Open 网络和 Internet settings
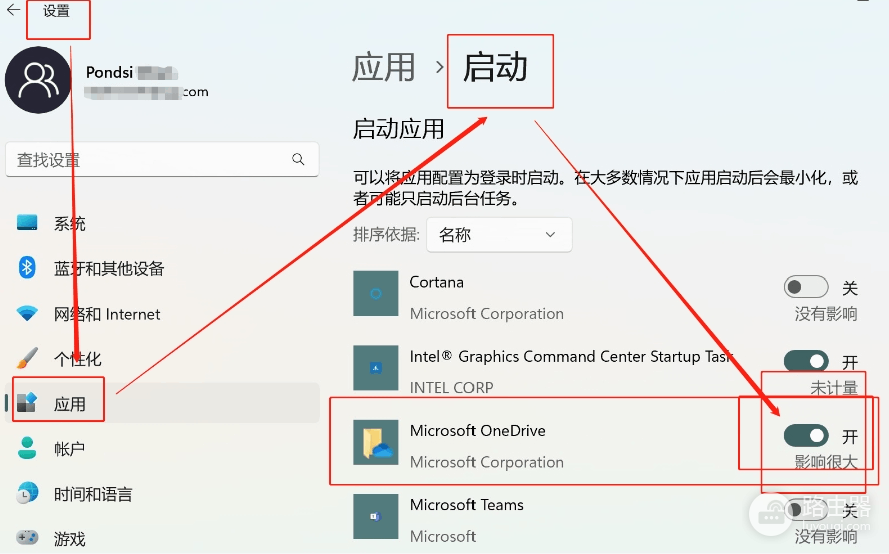 click(162, 314)
